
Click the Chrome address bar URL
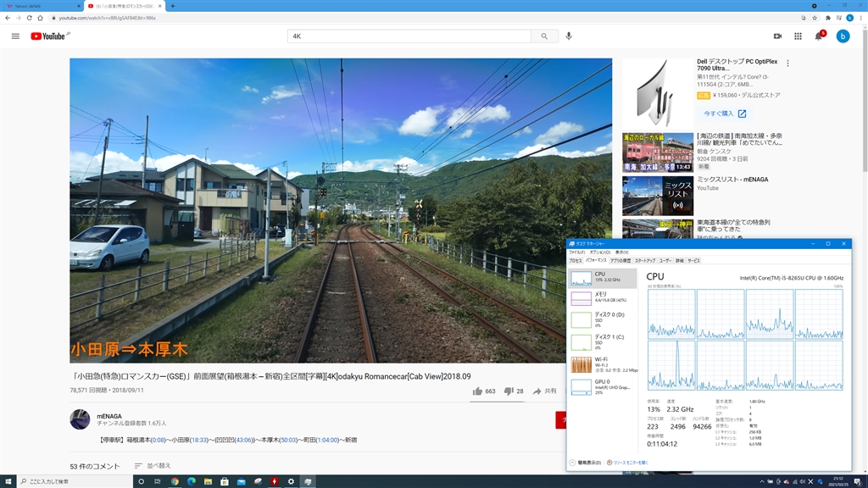pos(107,18)
